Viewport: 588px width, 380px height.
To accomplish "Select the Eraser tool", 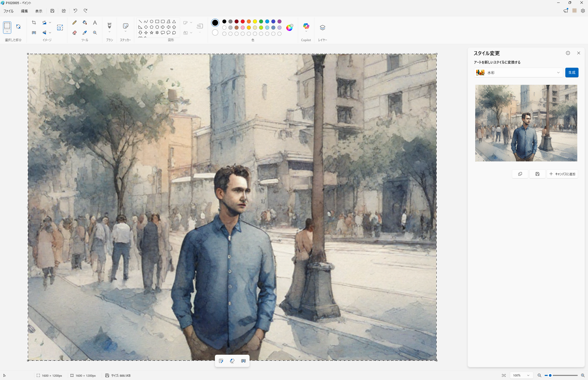I will (x=74, y=33).
